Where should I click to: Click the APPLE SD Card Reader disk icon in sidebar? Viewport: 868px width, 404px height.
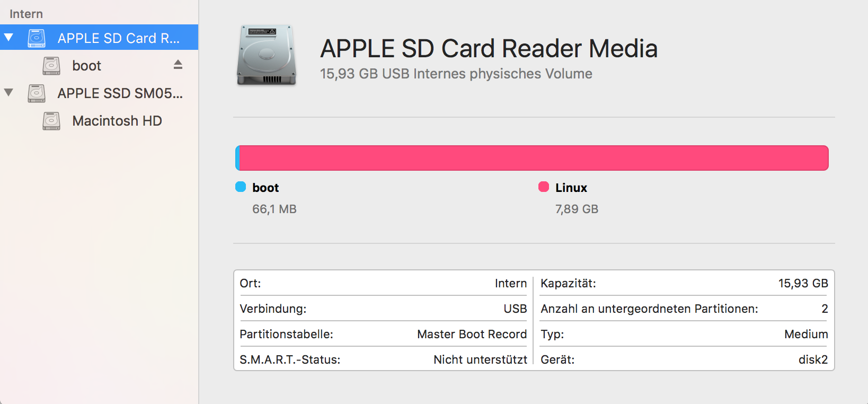(x=37, y=38)
